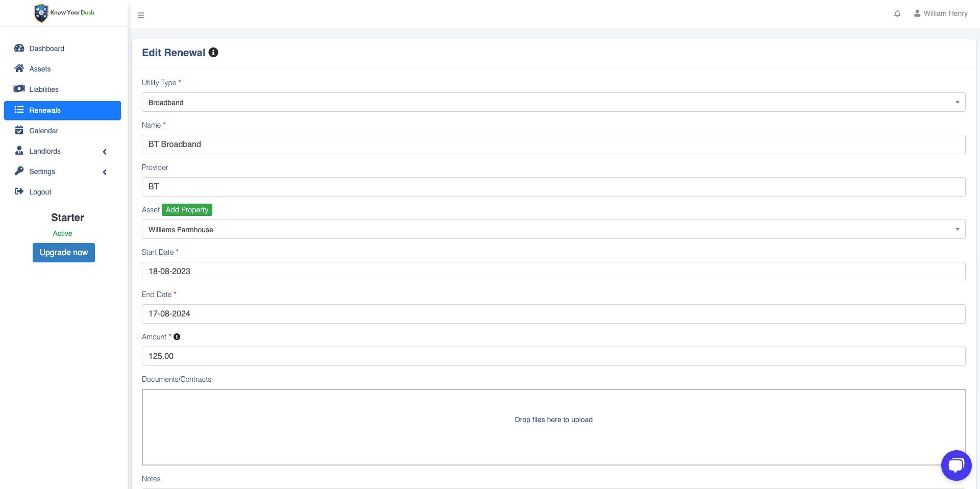Image resolution: width=980 pixels, height=489 pixels.
Task: Click the Assets house icon
Action: [19, 68]
